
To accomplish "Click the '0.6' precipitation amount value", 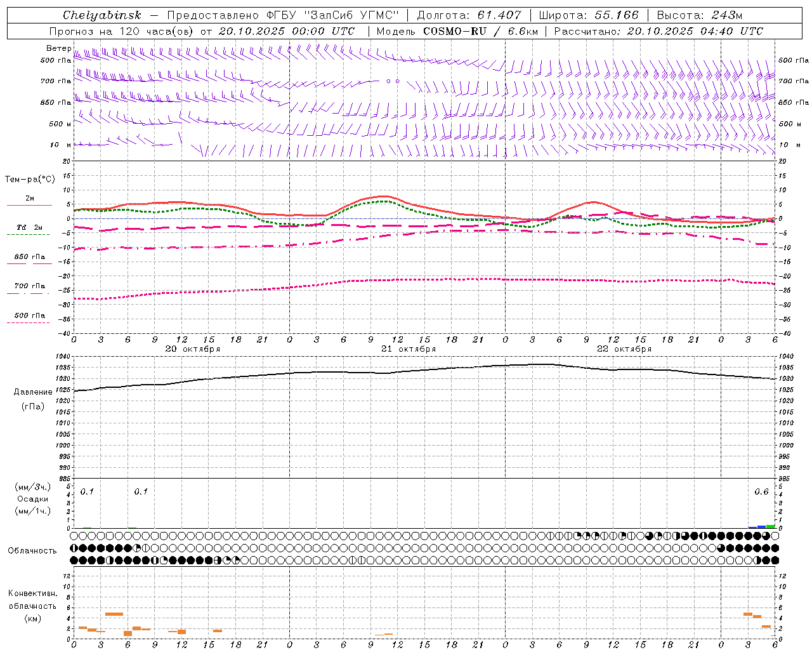I will coord(761,491).
